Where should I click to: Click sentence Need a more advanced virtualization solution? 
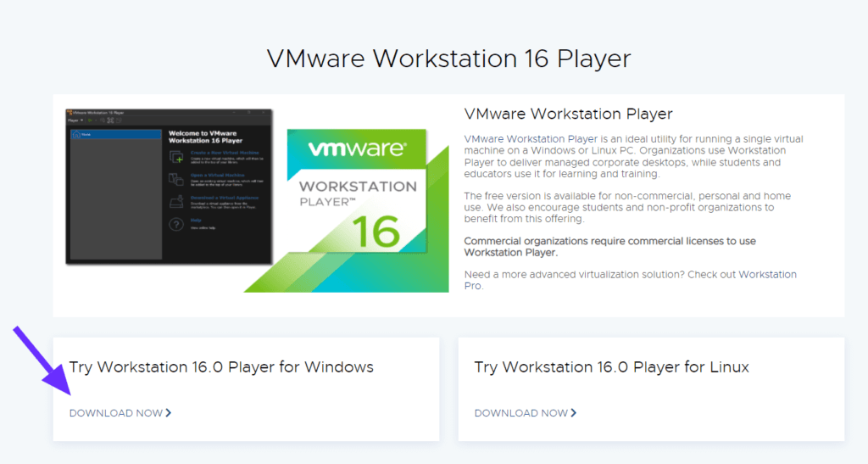click(x=574, y=275)
